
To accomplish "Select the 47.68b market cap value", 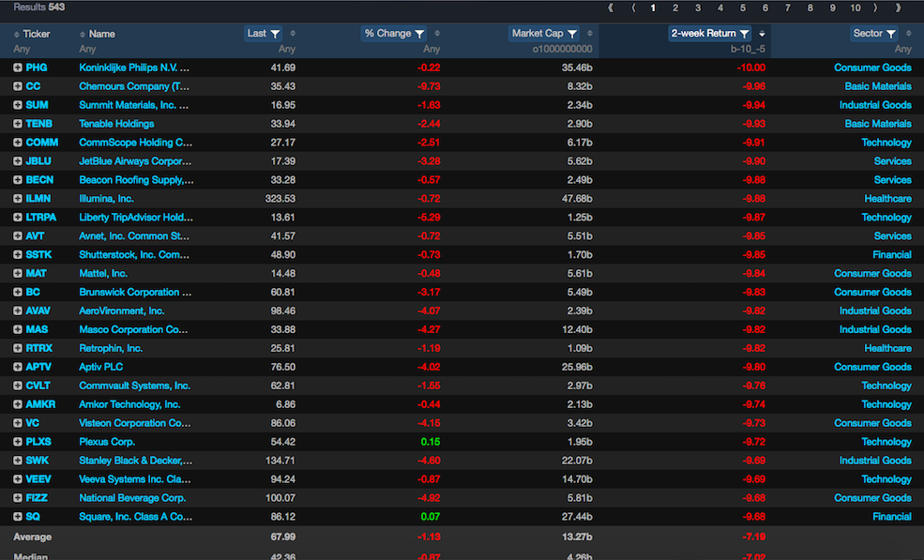I will pyautogui.click(x=577, y=199).
